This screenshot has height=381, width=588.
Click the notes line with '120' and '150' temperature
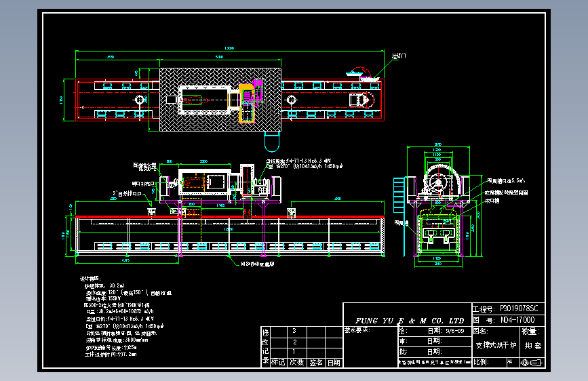pos(128,292)
